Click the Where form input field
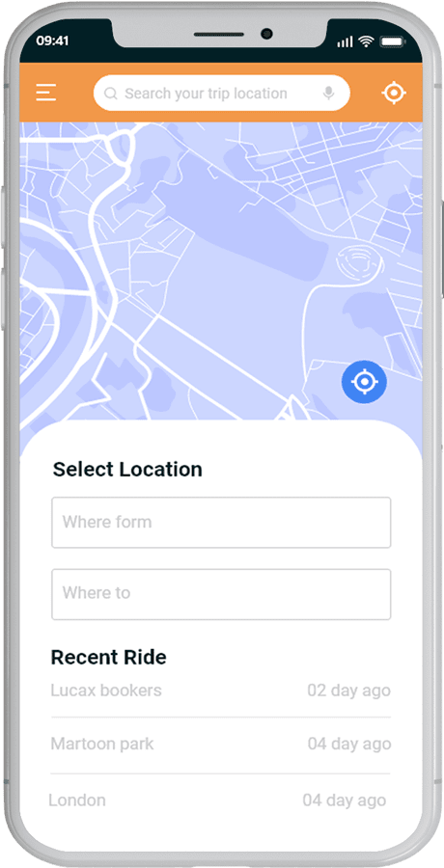This screenshot has height=868, width=444. (221, 523)
